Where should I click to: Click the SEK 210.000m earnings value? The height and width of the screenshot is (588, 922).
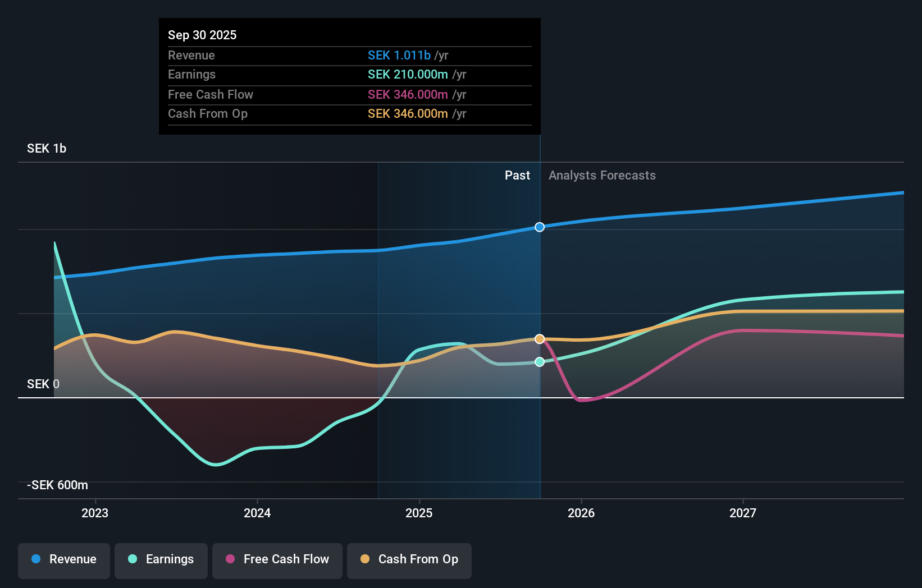click(408, 74)
